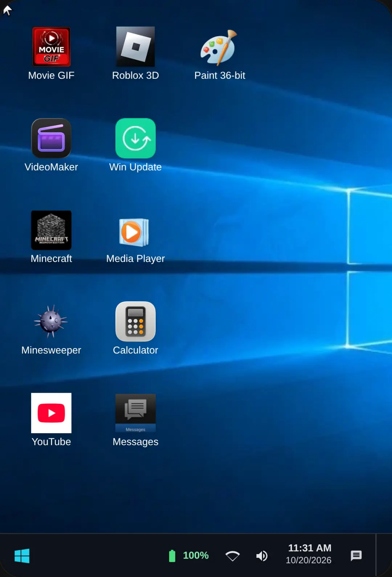Click the 100% battery percentage text
Screen dimensions: 392x577
[x=196, y=556]
